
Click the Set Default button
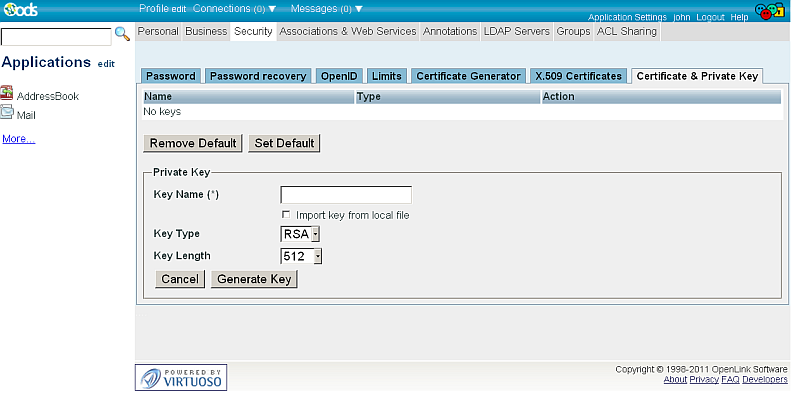coord(284,143)
